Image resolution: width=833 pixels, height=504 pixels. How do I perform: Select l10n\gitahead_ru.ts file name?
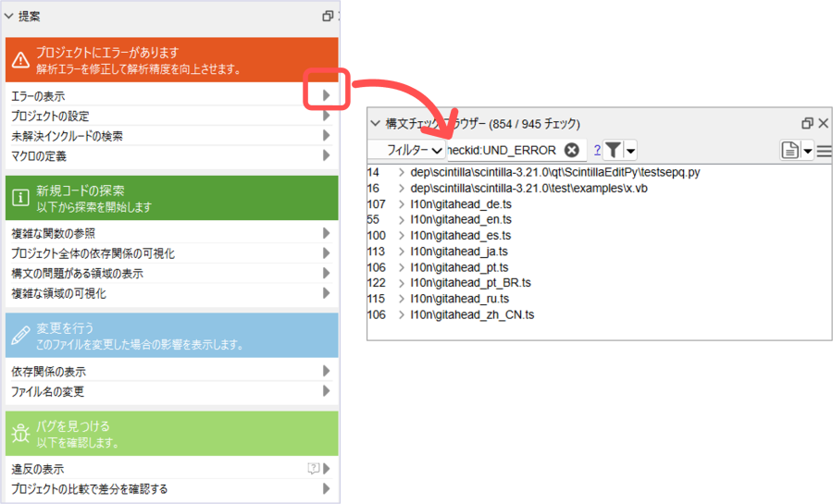click(459, 299)
